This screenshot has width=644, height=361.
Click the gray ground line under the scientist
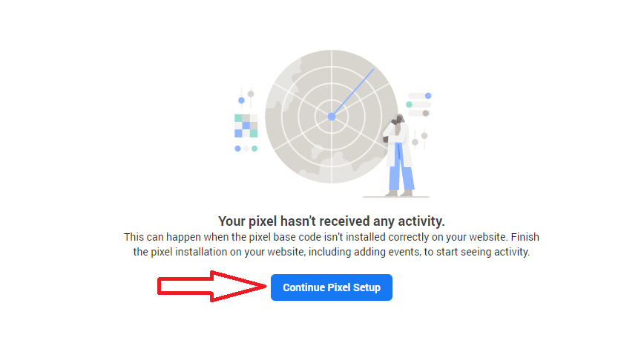[x=395, y=197]
